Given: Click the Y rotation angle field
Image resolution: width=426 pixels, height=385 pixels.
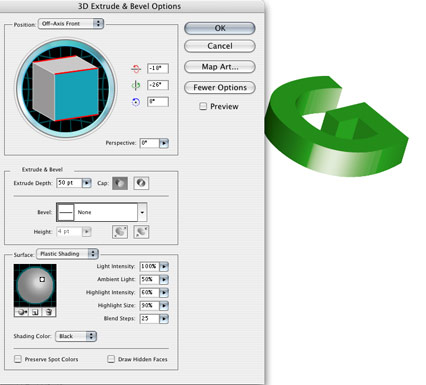Looking at the screenshot, I should [x=158, y=85].
